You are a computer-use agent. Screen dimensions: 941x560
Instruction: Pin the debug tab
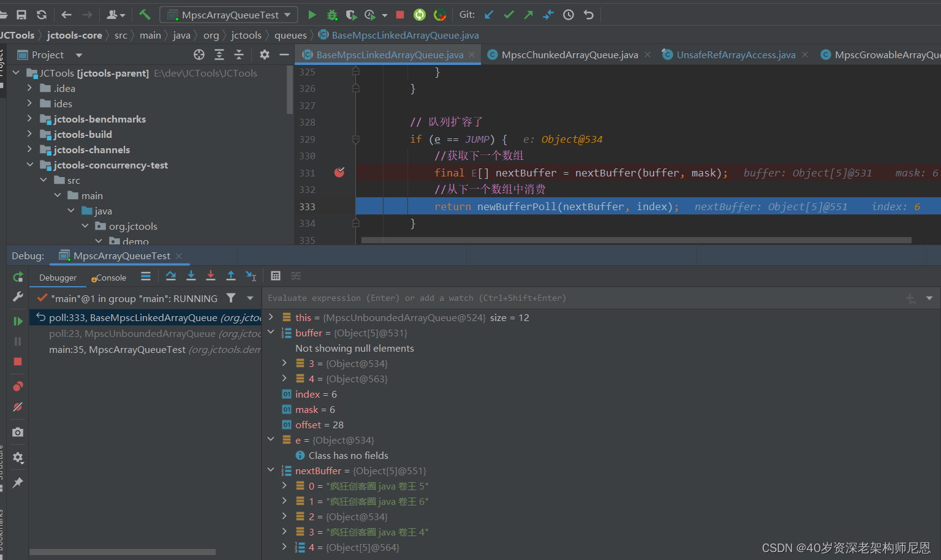click(x=18, y=483)
